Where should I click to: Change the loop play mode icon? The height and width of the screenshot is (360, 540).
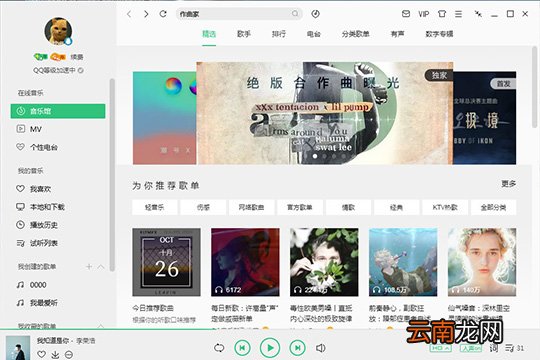tap(219, 348)
